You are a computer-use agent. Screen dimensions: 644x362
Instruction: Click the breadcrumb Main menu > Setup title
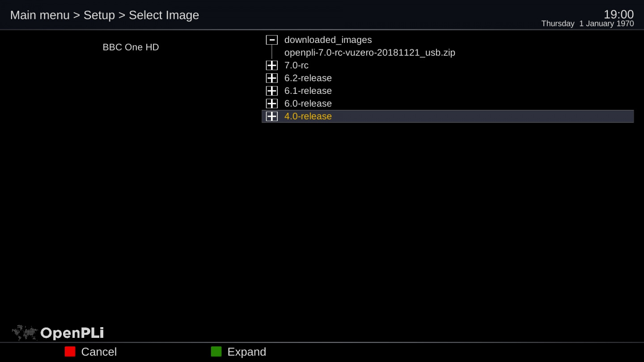(x=104, y=15)
